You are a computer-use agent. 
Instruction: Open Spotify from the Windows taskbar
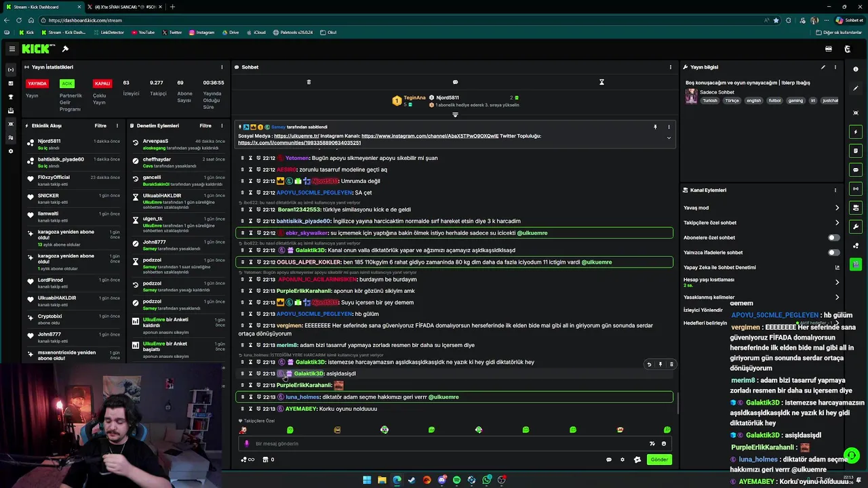point(456,480)
